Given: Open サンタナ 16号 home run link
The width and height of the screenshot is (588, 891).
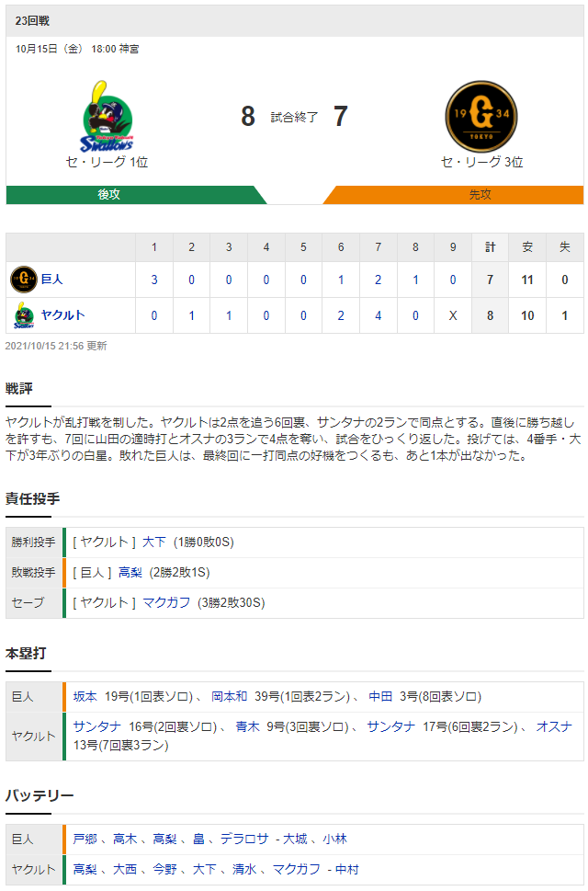Looking at the screenshot, I should point(97,726).
